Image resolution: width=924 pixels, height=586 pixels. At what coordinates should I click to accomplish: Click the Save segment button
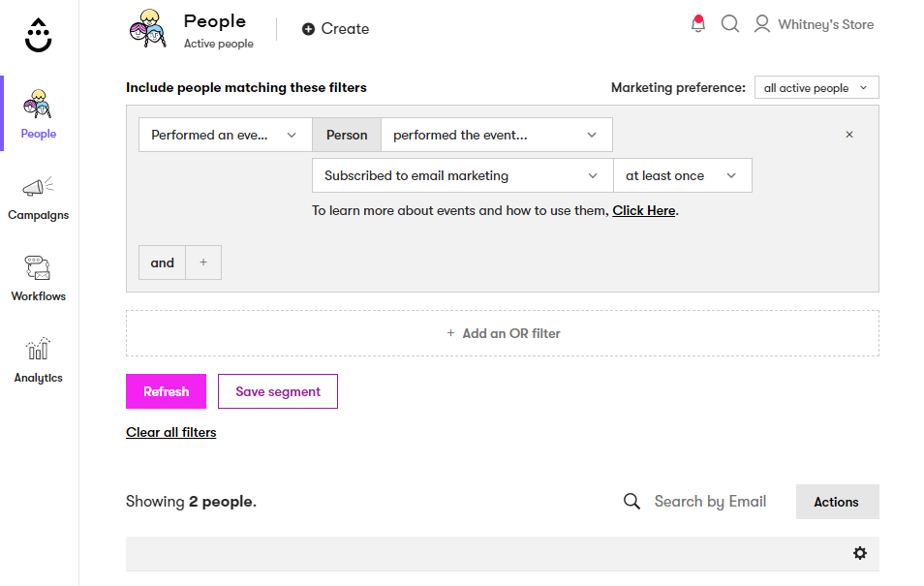point(278,391)
